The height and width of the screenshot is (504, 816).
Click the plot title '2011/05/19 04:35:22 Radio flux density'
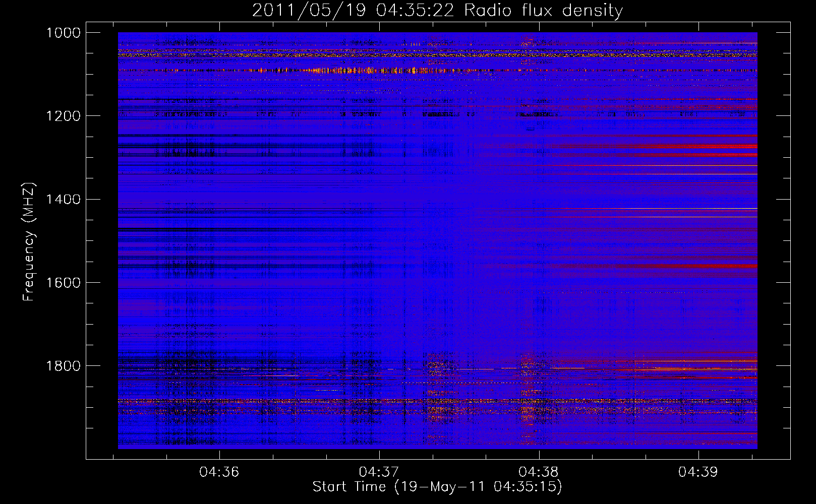437,10
